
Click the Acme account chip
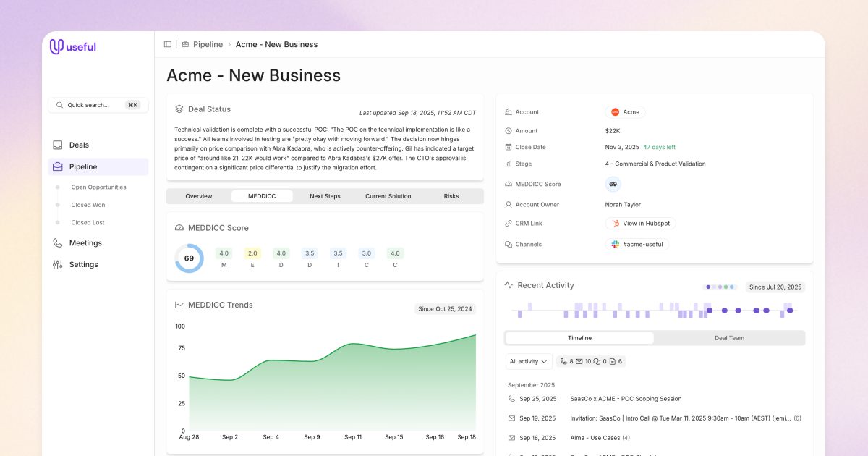tap(625, 112)
